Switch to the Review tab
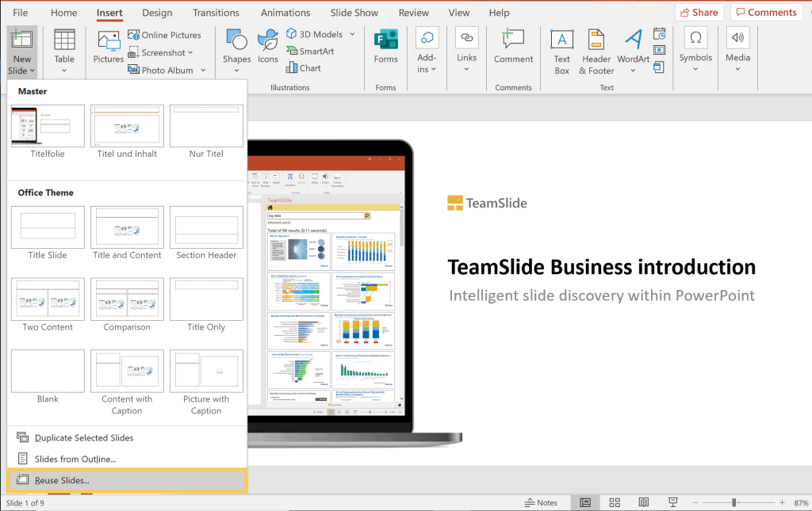This screenshot has width=812, height=511. [413, 13]
